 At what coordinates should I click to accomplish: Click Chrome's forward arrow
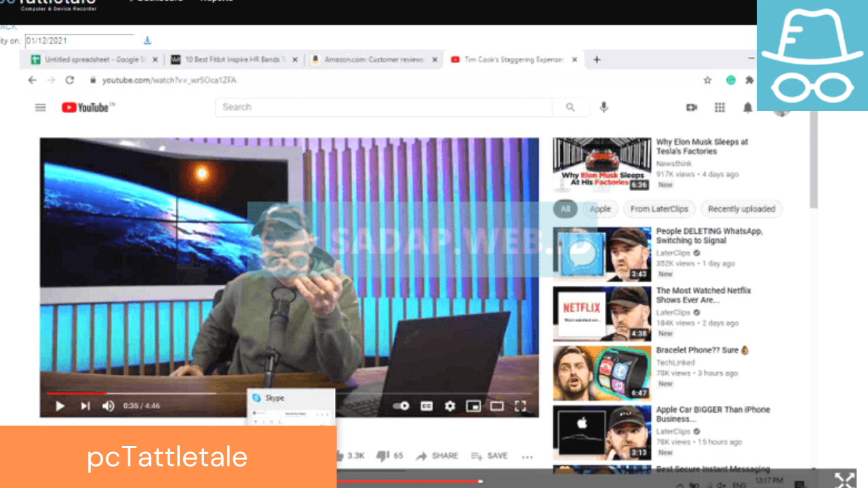click(x=51, y=80)
